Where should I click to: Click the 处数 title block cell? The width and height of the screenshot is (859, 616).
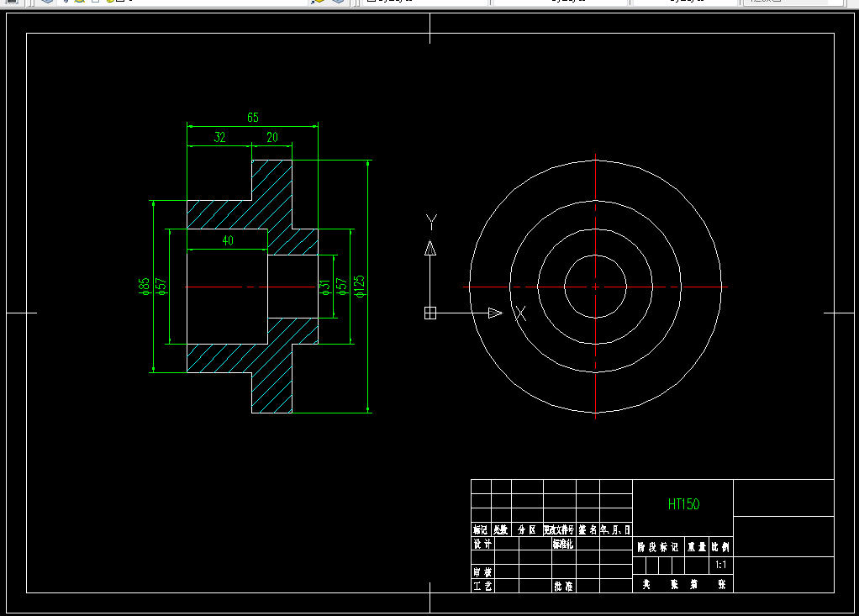coord(501,529)
